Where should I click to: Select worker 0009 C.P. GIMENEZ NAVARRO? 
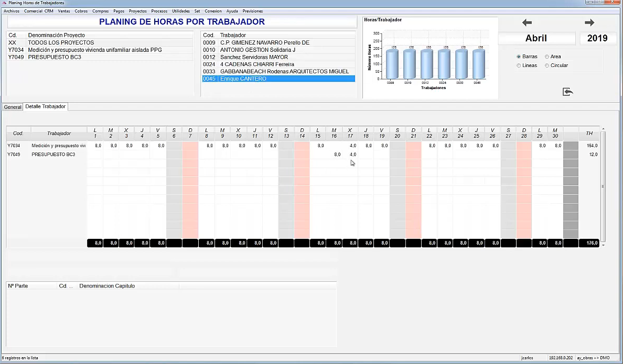click(264, 42)
